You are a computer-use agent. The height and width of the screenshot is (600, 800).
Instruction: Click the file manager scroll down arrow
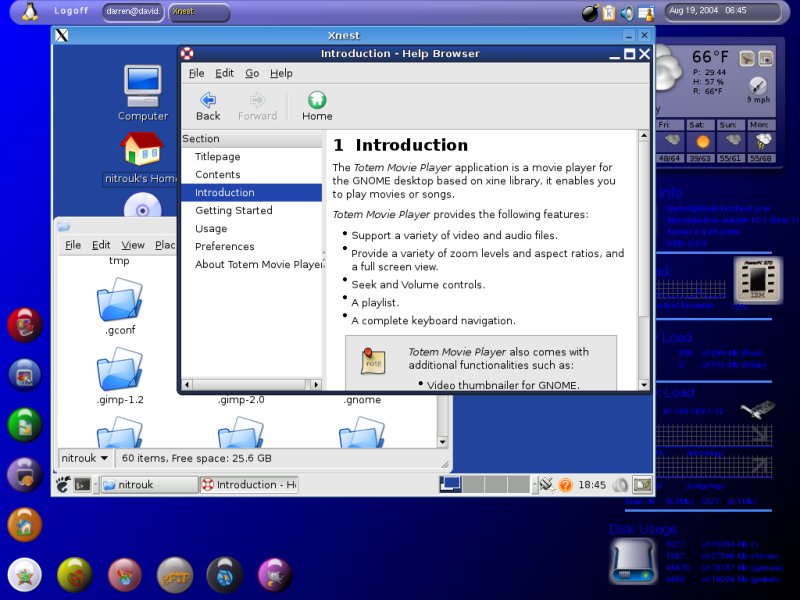pos(442,442)
